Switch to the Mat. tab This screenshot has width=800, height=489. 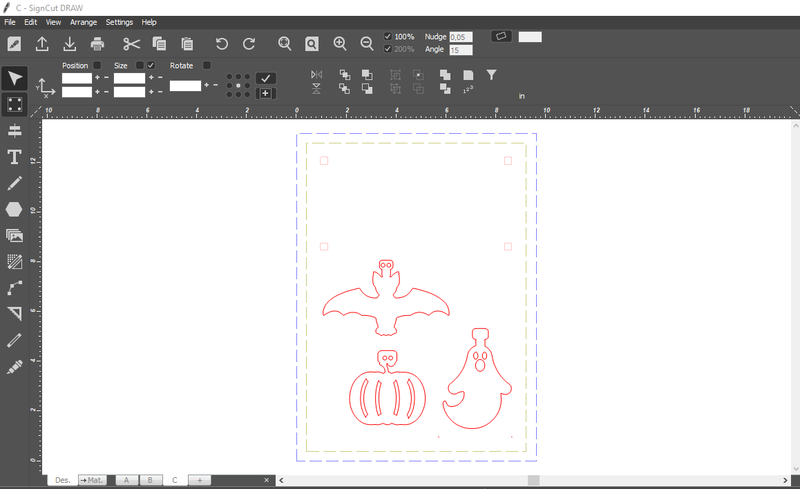tap(92, 480)
